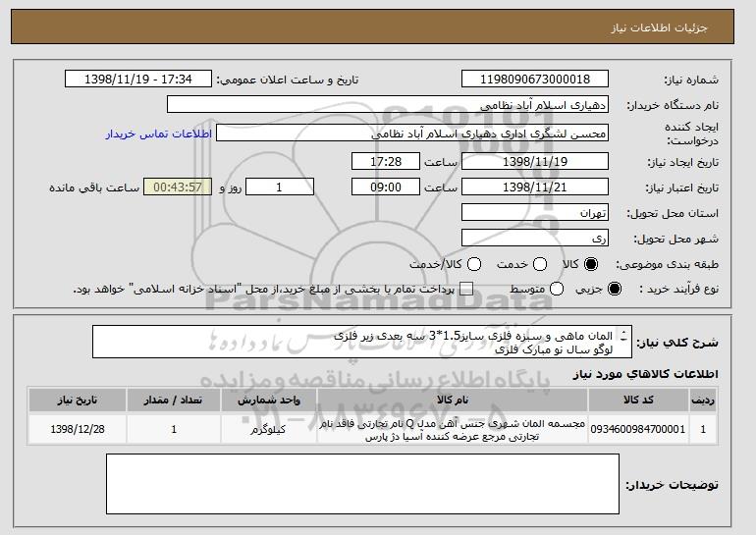Select the خدمت radio button
756x535 pixels.
point(540,264)
